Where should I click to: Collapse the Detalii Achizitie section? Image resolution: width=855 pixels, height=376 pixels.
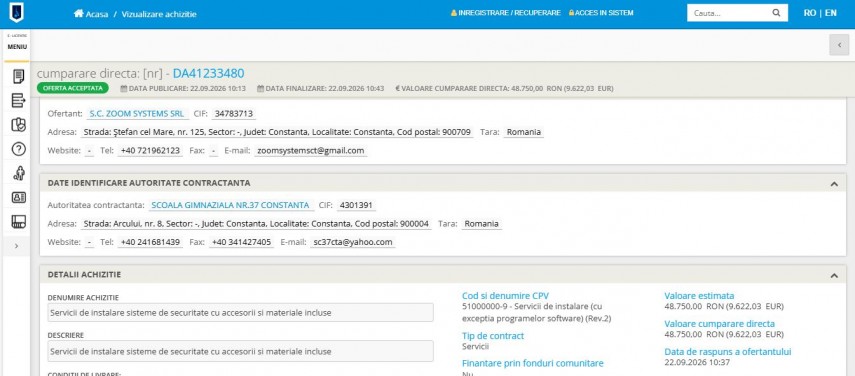pos(834,276)
